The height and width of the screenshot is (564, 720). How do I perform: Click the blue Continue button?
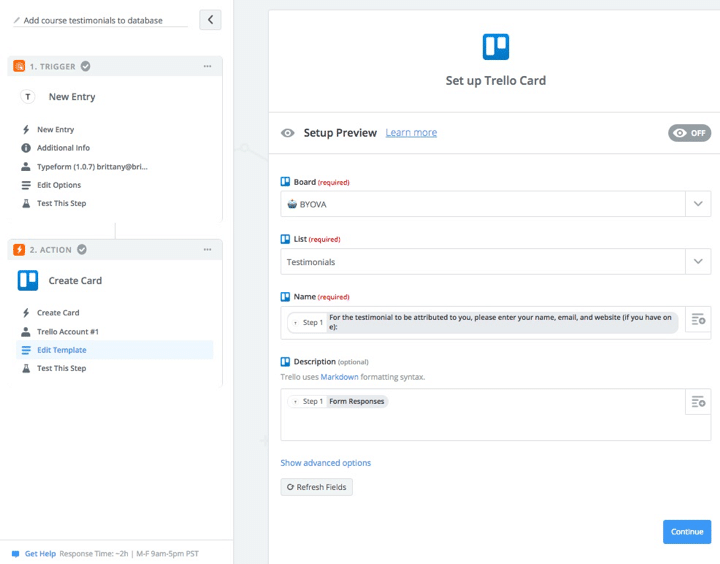(687, 532)
